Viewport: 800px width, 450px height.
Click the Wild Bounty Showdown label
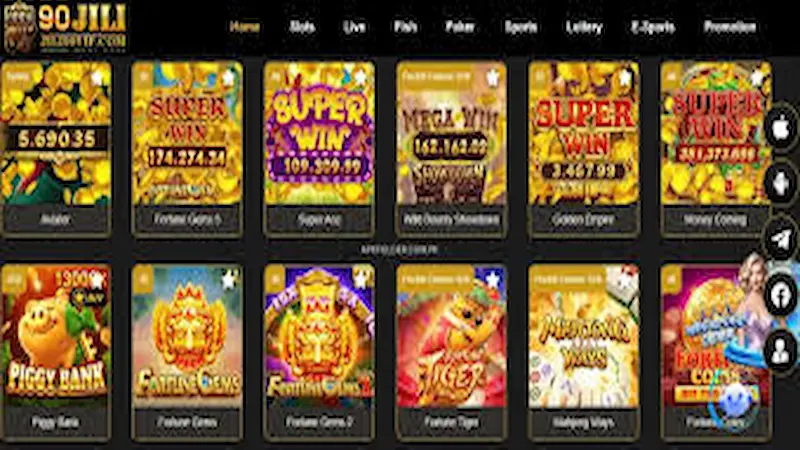pos(452,219)
